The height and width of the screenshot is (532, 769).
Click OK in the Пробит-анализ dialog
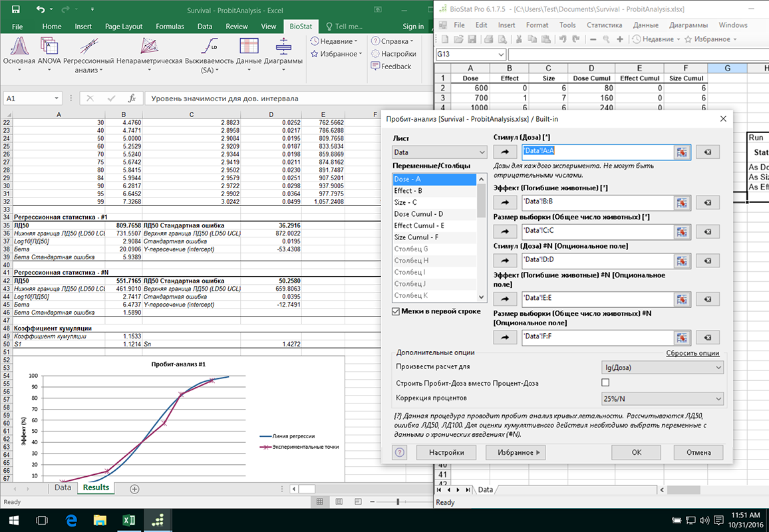pyautogui.click(x=636, y=452)
